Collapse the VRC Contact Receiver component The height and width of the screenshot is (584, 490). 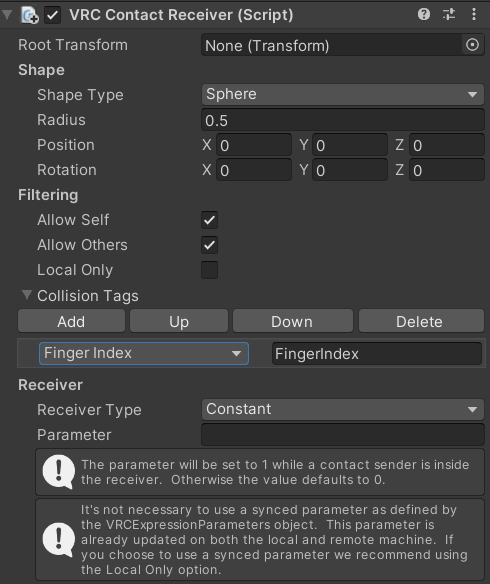7,15
